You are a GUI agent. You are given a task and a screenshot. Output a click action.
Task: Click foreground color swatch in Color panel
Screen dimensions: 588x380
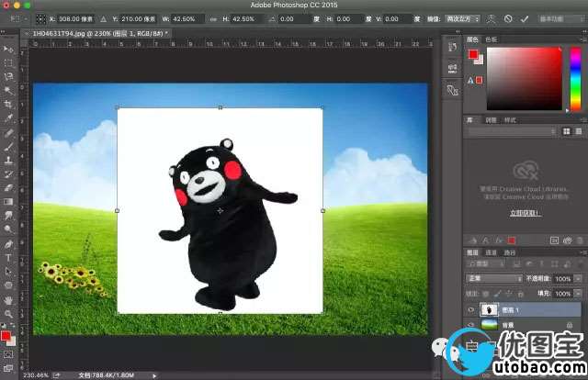coord(473,55)
